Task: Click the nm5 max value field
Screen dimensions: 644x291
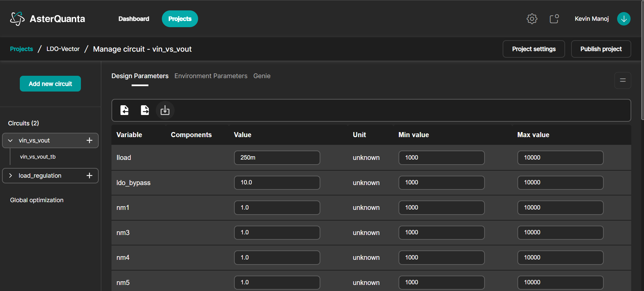Action: pyautogui.click(x=560, y=282)
